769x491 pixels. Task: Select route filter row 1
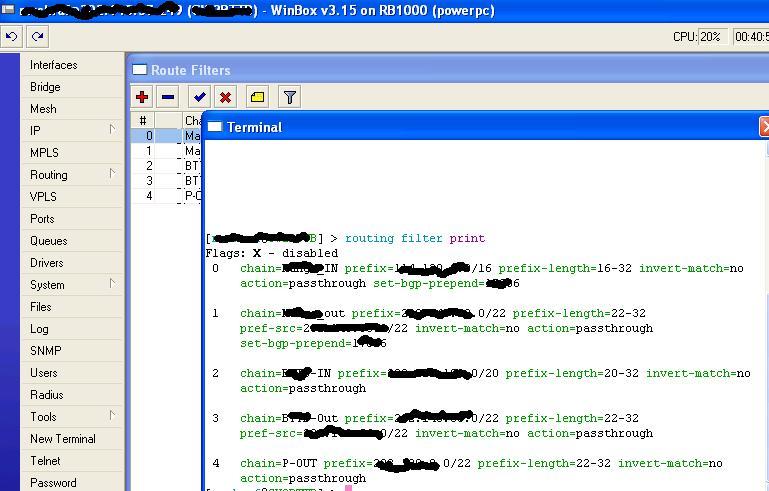tap(167, 151)
